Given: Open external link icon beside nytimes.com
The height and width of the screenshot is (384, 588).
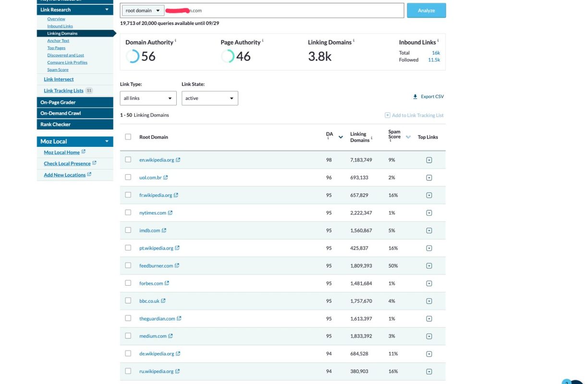Looking at the screenshot, I should click(170, 213).
